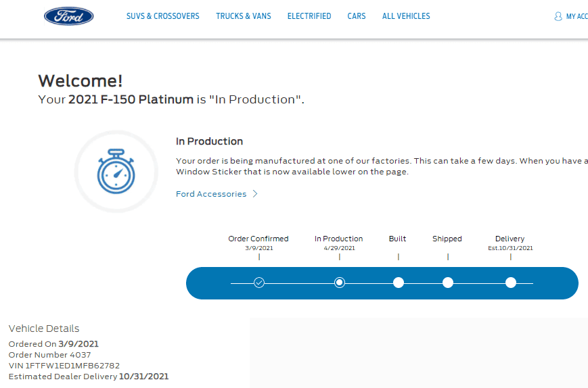Click the Order Confirmed step label
This screenshot has width=588, height=388.
[x=258, y=239]
